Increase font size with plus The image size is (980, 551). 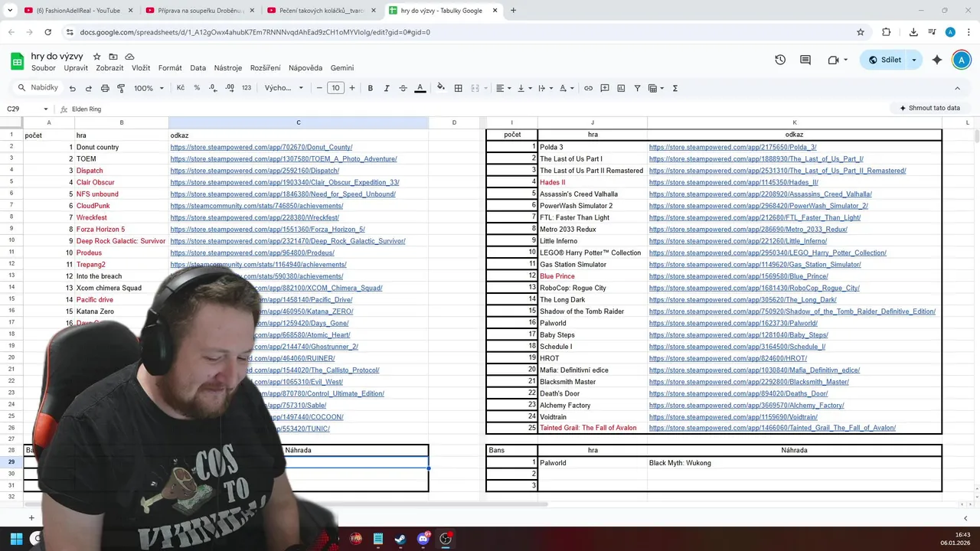click(352, 88)
